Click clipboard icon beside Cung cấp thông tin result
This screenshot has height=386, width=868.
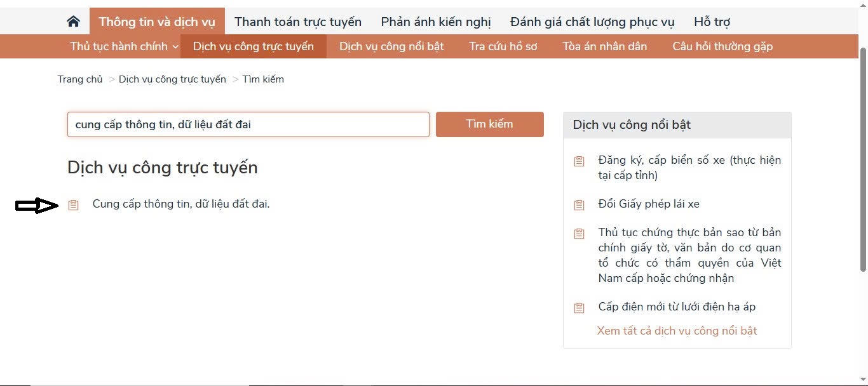pyautogui.click(x=74, y=204)
